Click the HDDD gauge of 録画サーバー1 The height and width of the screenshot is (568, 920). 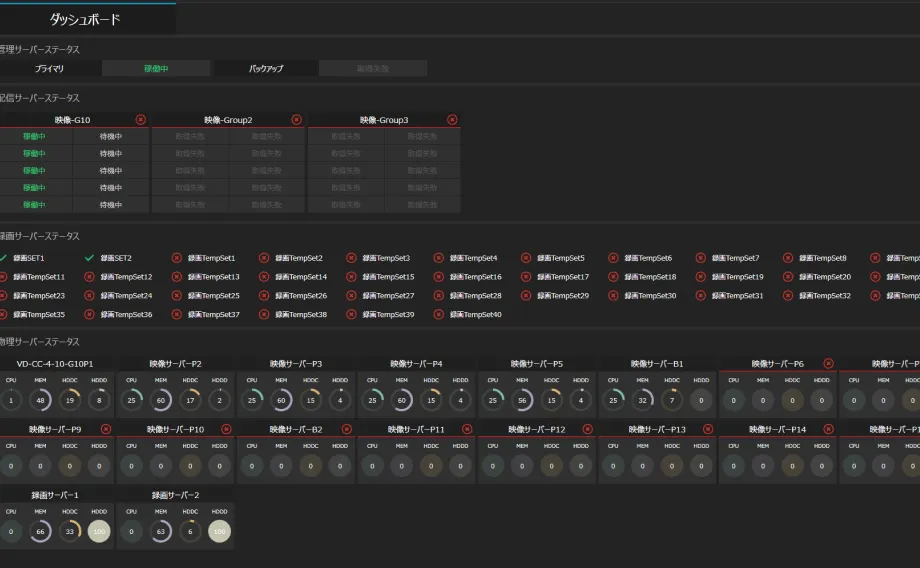tap(99, 532)
